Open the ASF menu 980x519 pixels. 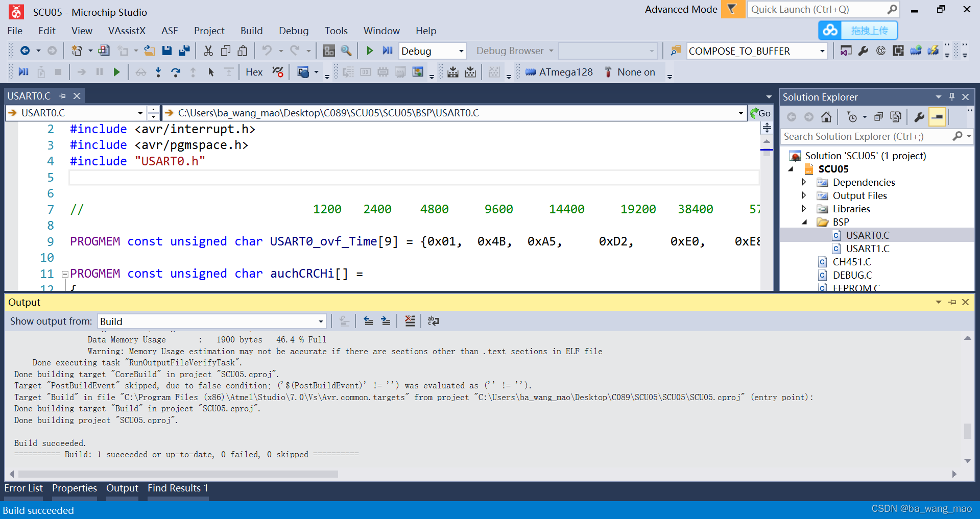(x=170, y=31)
